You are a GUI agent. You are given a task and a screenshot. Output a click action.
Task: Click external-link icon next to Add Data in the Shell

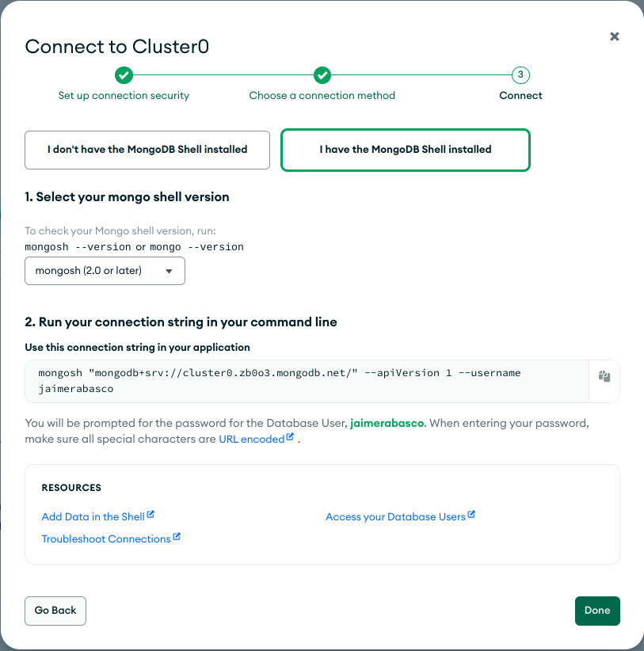pyautogui.click(x=151, y=515)
